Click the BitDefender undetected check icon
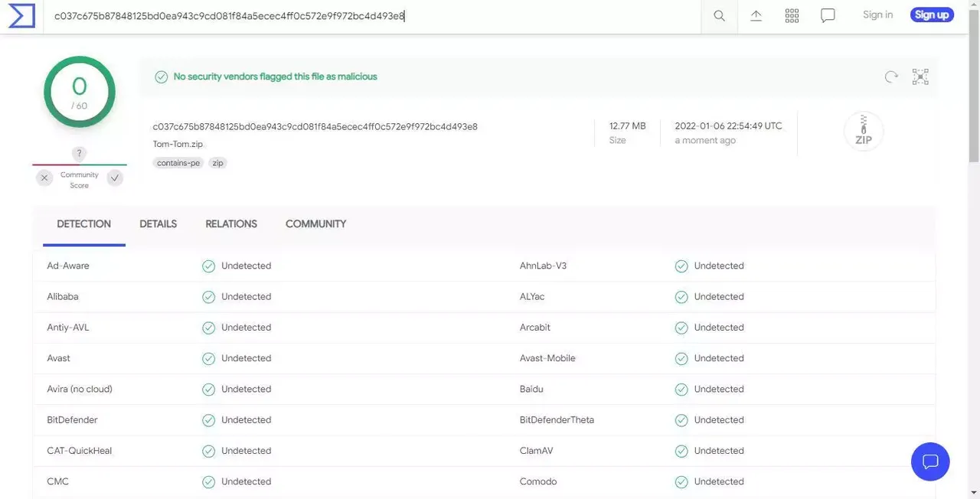This screenshot has height=499, width=980. pyautogui.click(x=208, y=420)
